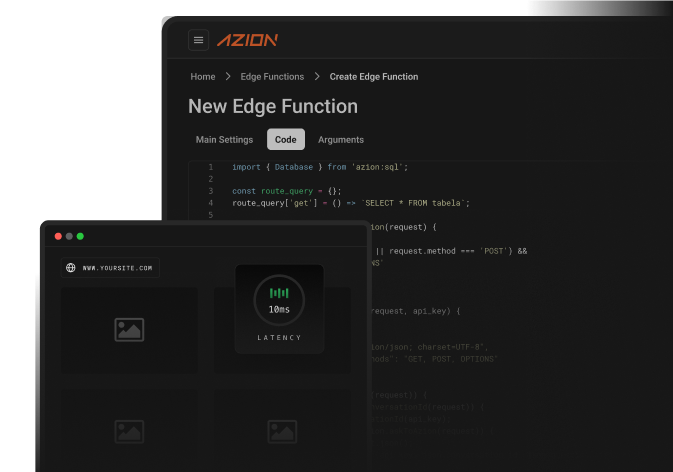The height and width of the screenshot is (472, 673).
Task: Click the Create Edge Function breadcrumb
Action: tap(374, 77)
